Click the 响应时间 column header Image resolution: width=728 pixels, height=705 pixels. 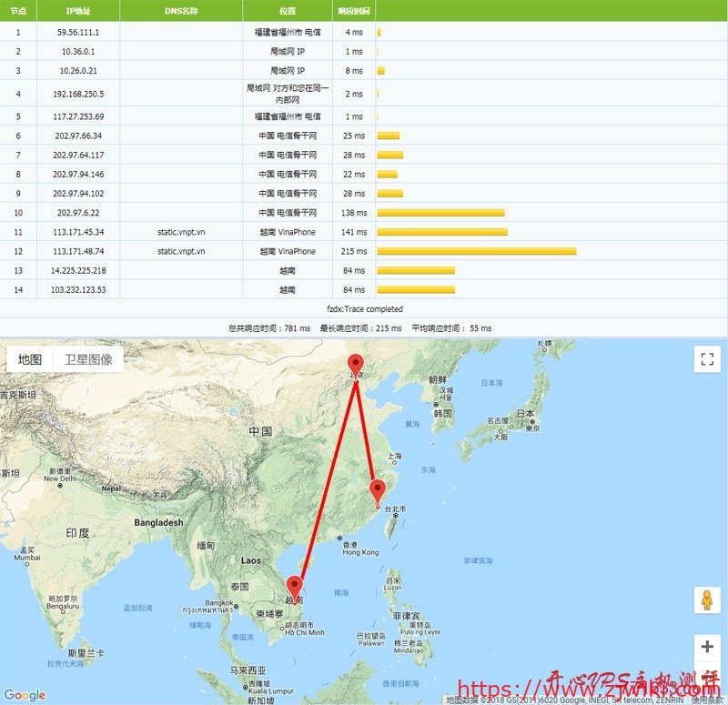coord(350,11)
